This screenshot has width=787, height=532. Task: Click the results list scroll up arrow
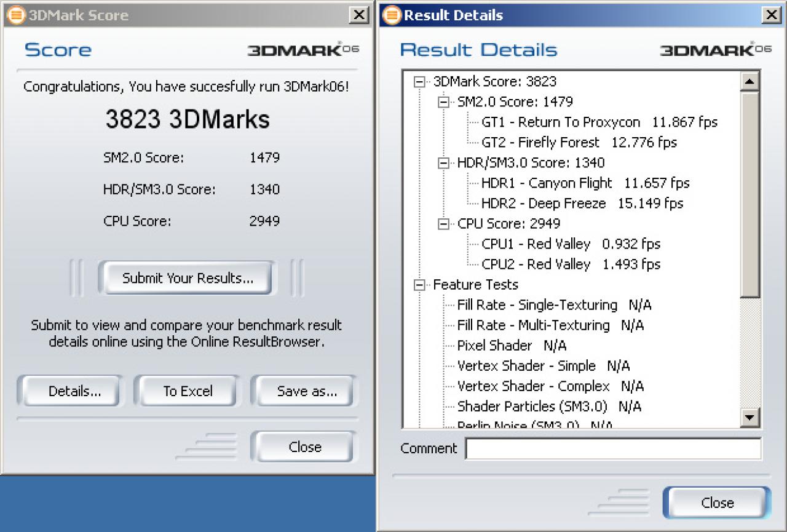pyautogui.click(x=749, y=81)
